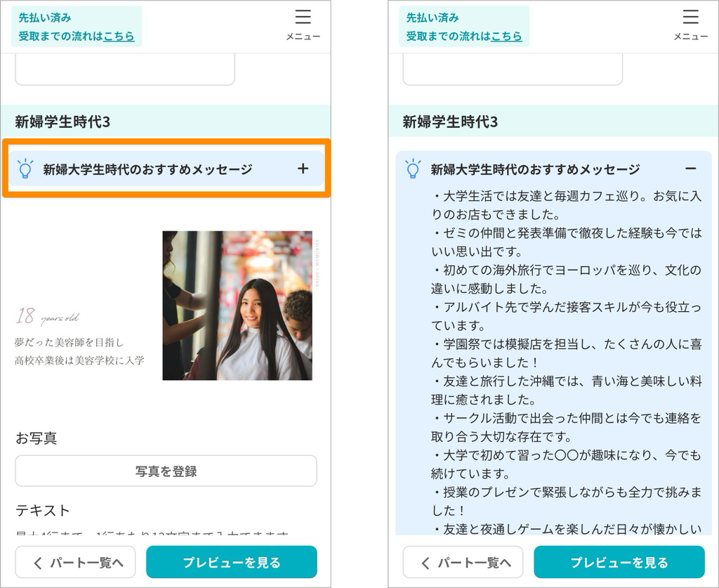Screen dimensions: 719x588
Task: Click the left-arrow chevron on right パート一覧へ button
Action: (426, 563)
